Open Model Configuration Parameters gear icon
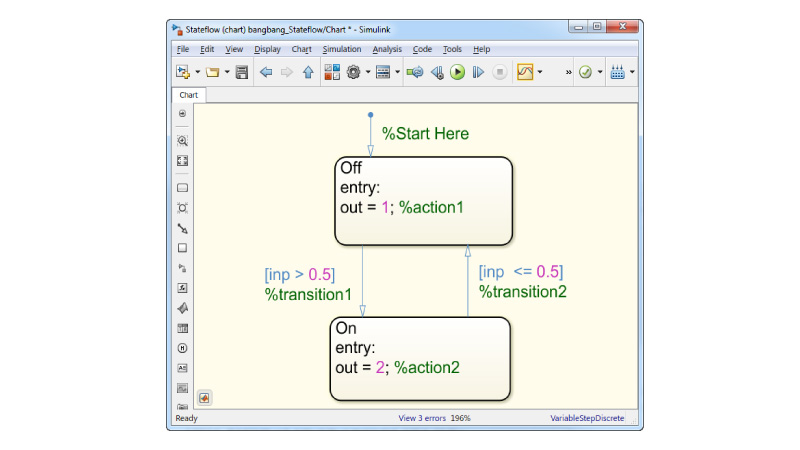 pyautogui.click(x=354, y=72)
